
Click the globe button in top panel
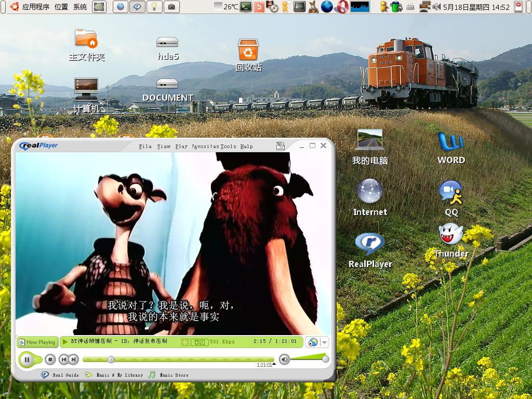point(121,7)
